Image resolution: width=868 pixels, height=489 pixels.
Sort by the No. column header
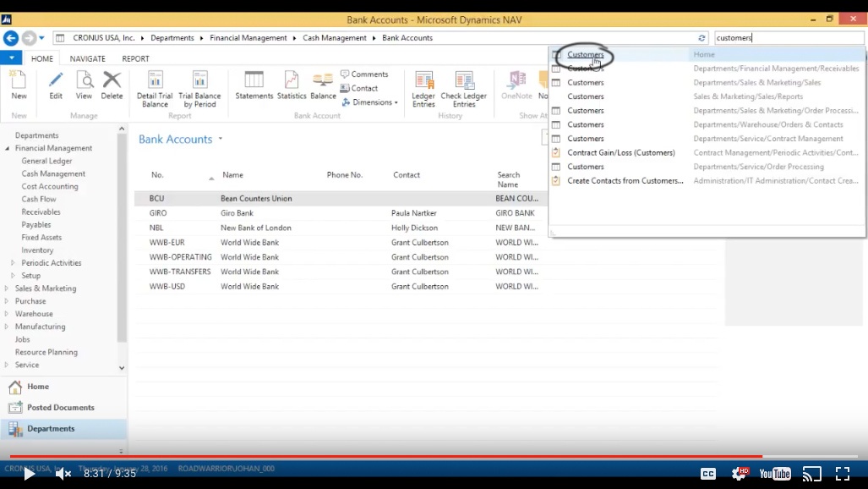click(157, 174)
